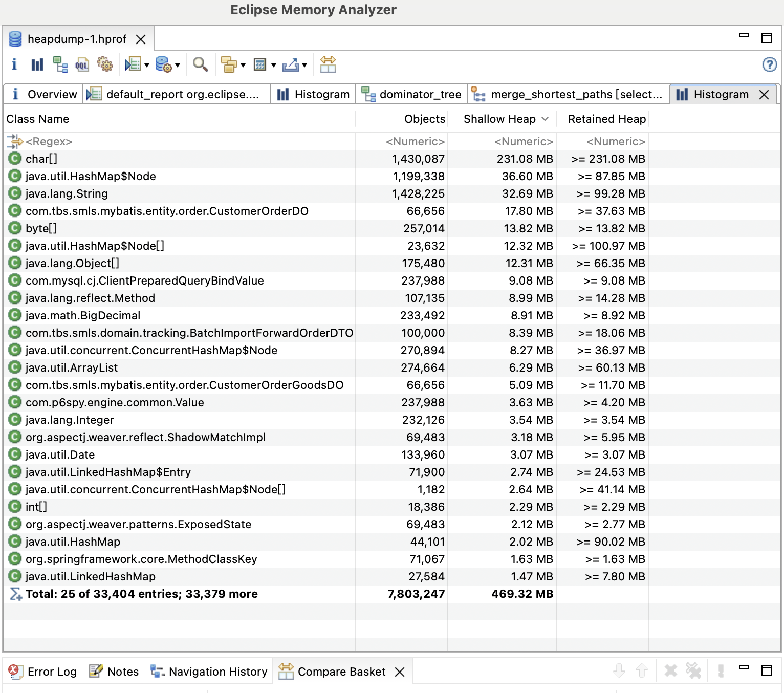Open thread overview gears icon
This screenshot has width=784, height=693.
[105, 64]
